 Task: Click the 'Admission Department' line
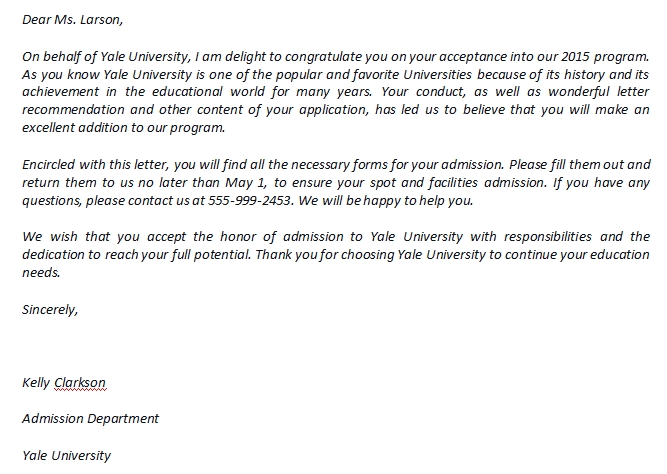90,419
